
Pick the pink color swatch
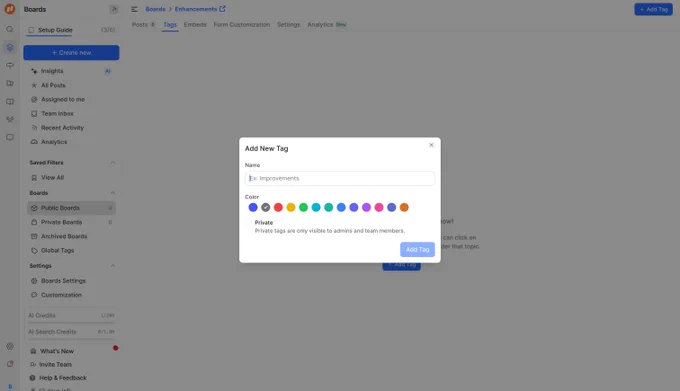click(379, 208)
